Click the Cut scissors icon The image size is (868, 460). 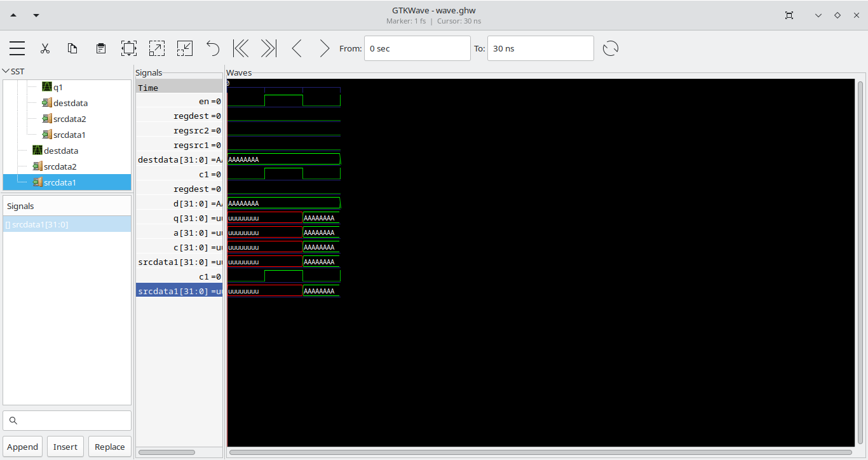pyautogui.click(x=45, y=48)
